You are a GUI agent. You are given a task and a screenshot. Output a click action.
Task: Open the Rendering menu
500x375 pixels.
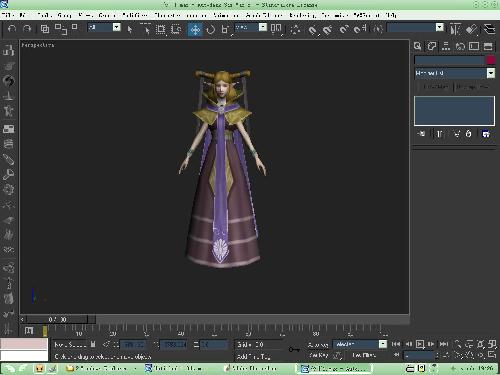(302, 15)
